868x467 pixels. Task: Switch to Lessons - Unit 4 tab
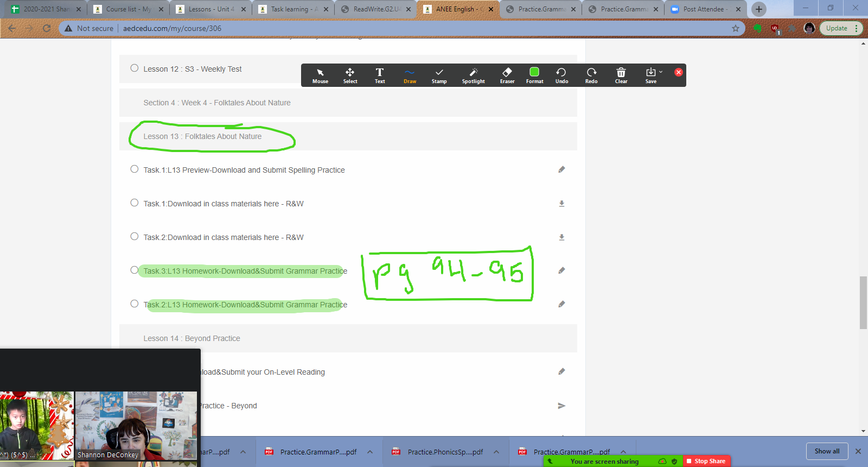click(x=210, y=9)
